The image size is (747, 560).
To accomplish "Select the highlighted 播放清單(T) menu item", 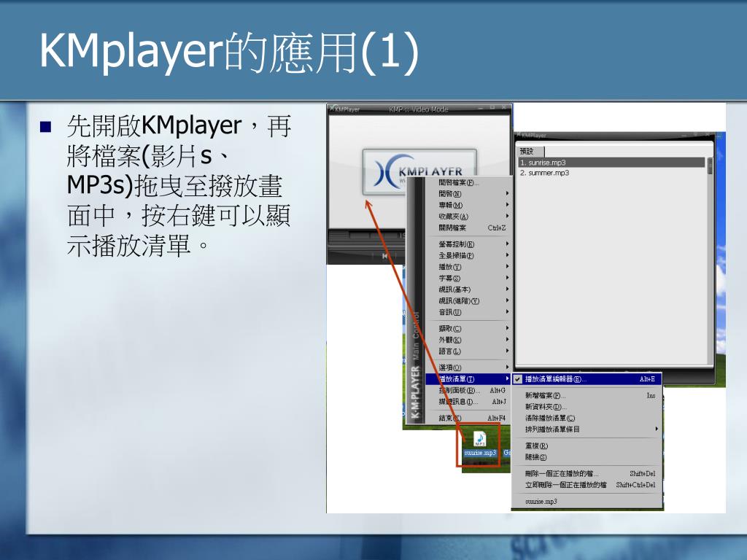I will (x=468, y=379).
